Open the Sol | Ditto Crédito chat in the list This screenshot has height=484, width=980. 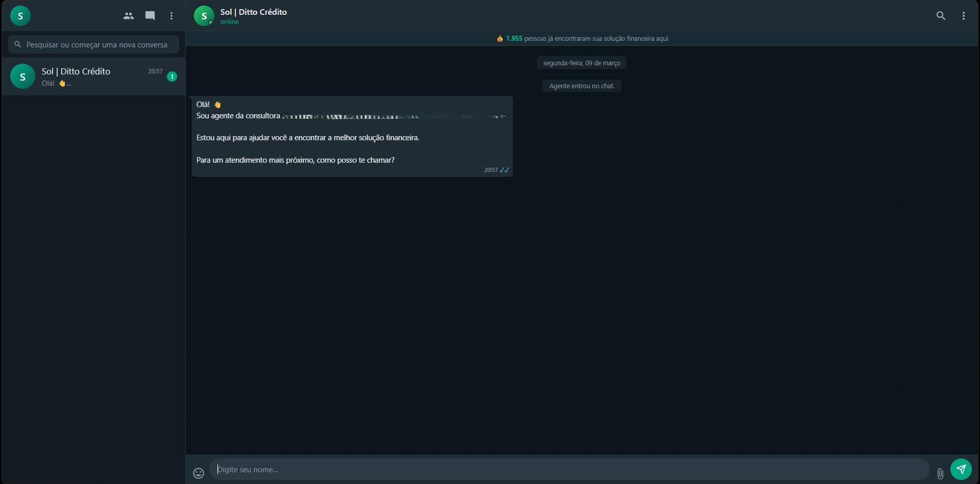click(x=93, y=77)
